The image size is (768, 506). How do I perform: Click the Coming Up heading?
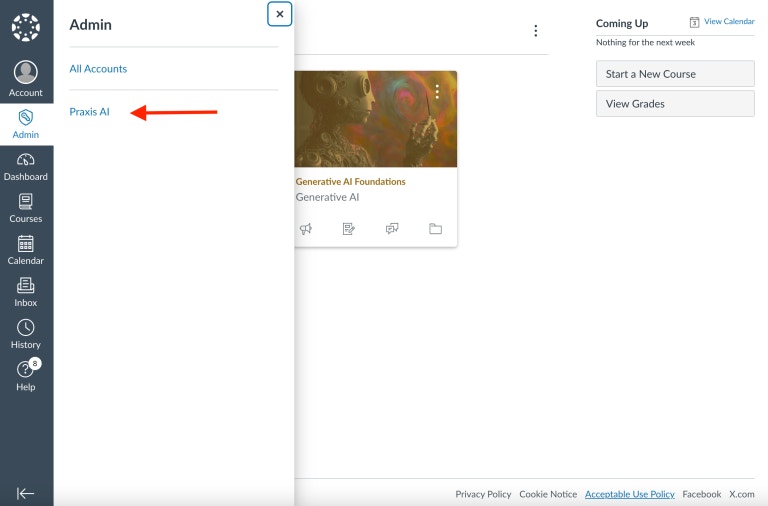(x=622, y=24)
